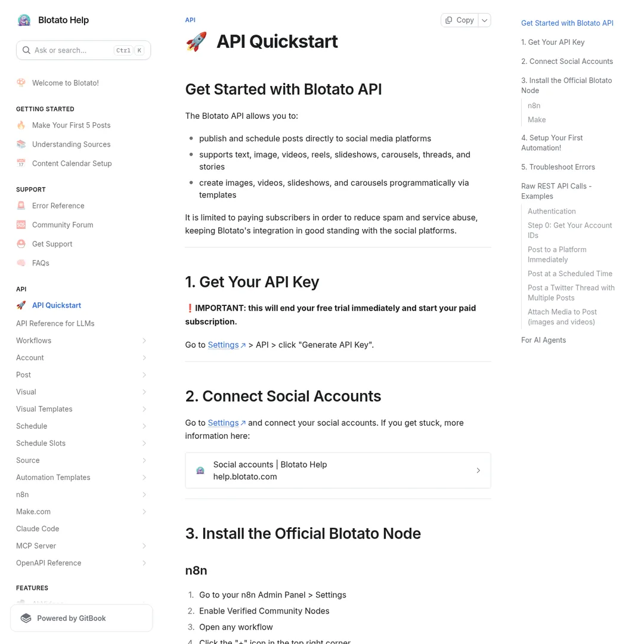
Task: Click the rocket icon beside API Quickstart
Action: point(21,305)
